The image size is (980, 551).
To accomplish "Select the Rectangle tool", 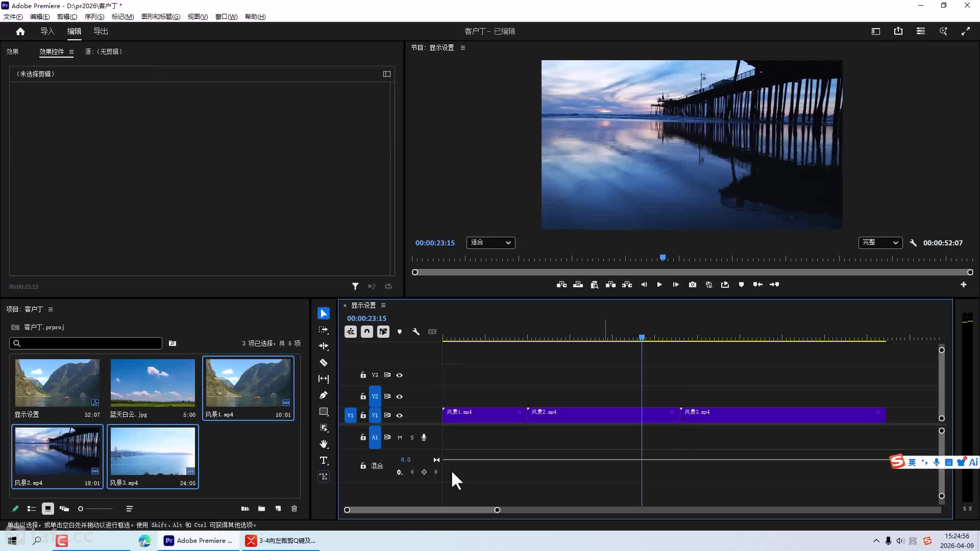I will (x=324, y=411).
